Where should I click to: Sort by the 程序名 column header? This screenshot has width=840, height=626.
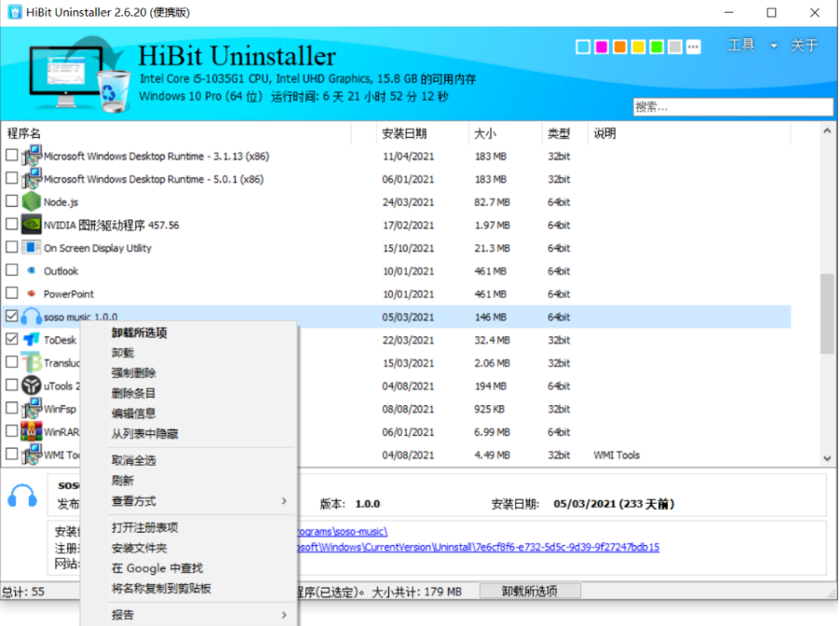(x=23, y=133)
